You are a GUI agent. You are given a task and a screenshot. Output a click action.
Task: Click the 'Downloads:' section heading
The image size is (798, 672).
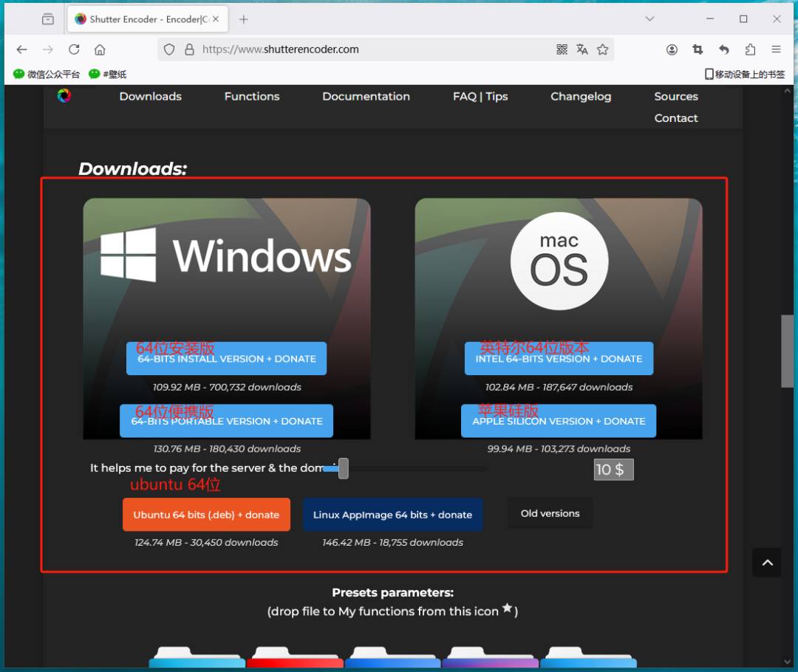click(x=133, y=168)
